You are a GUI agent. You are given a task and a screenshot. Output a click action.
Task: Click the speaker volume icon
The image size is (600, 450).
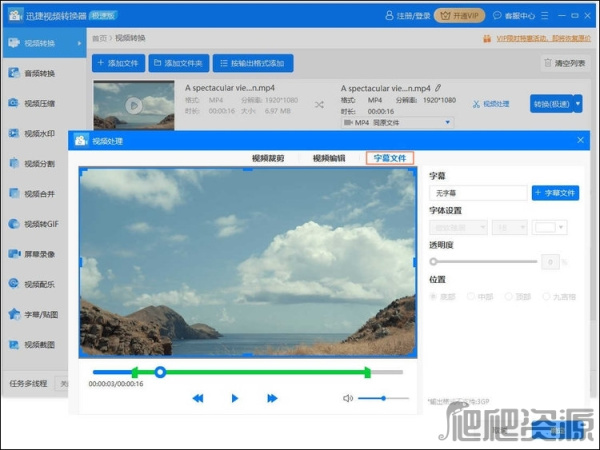(x=347, y=398)
